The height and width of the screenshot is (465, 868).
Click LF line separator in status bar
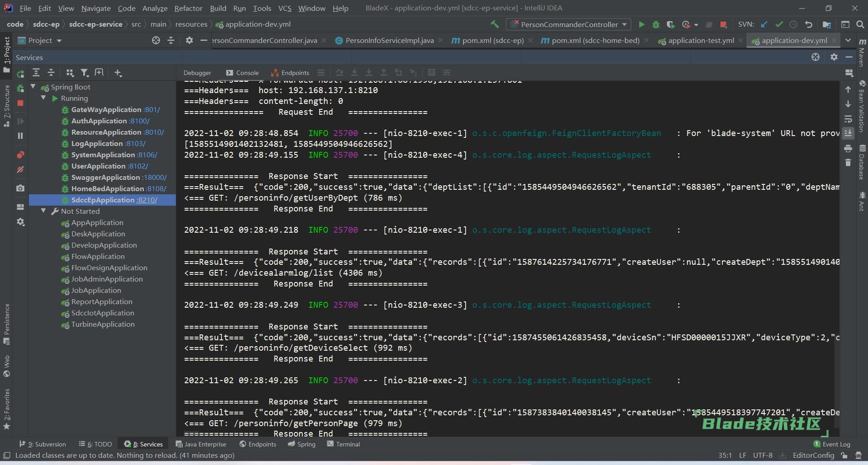tap(743, 456)
